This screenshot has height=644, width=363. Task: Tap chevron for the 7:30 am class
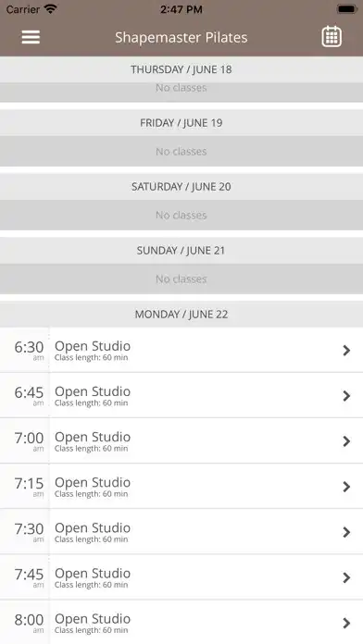[x=346, y=532]
